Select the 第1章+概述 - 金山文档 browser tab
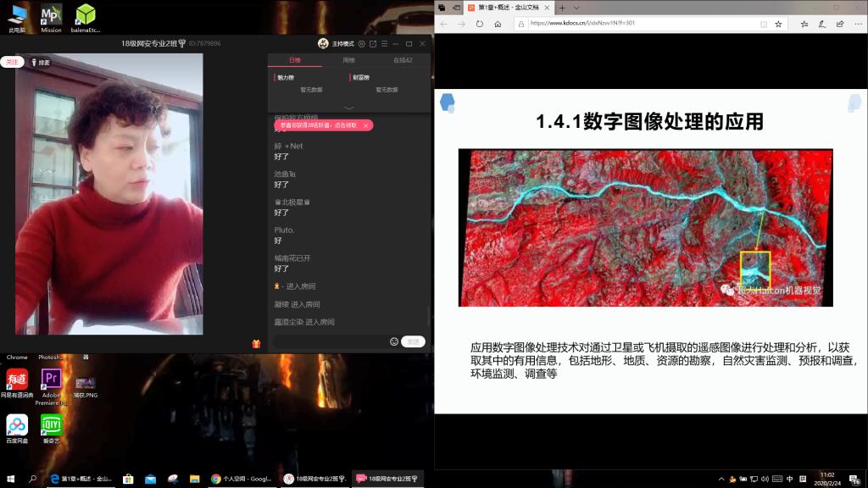 tap(508, 8)
